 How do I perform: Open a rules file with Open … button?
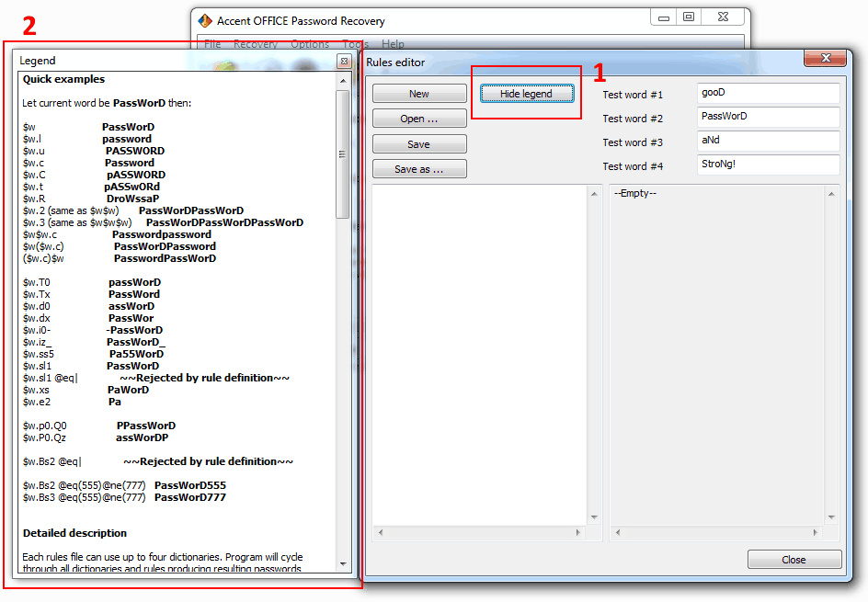point(419,119)
